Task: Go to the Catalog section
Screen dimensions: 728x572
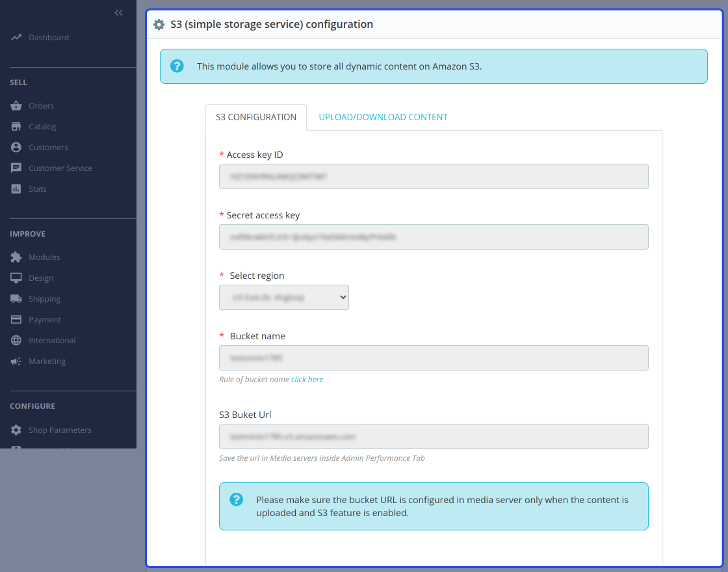Action: [x=42, y=126]
